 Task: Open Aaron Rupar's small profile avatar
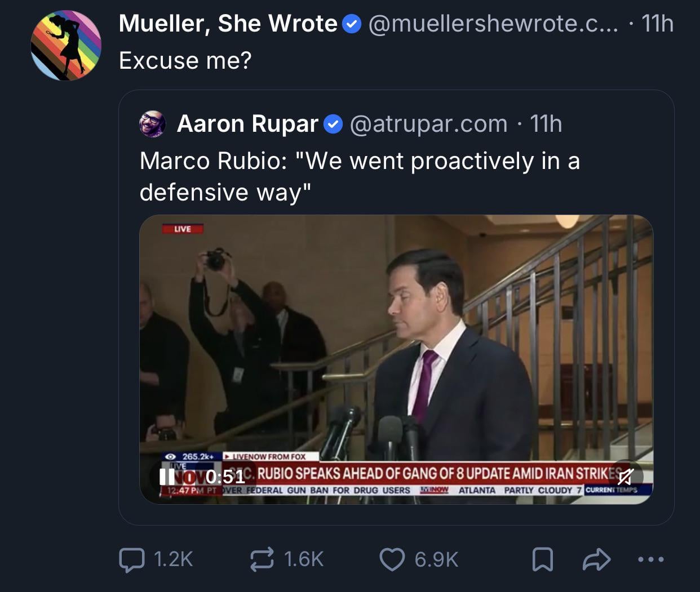[x=153, y=124]
